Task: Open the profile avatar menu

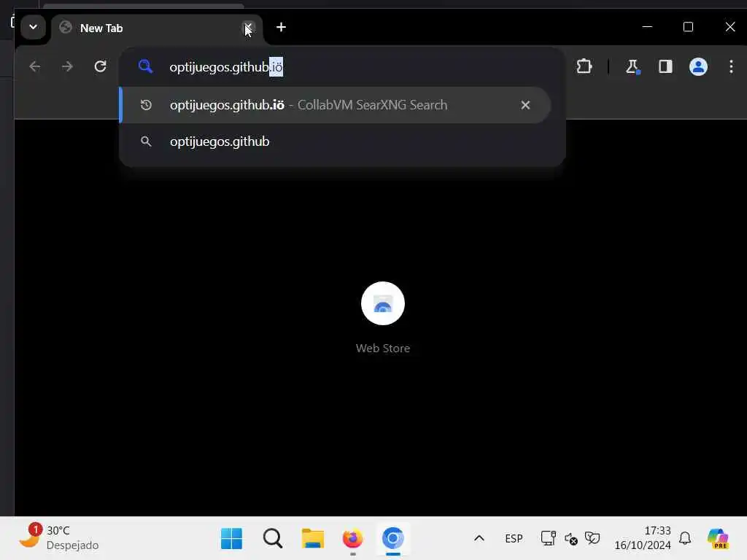Action: [698, 66]
